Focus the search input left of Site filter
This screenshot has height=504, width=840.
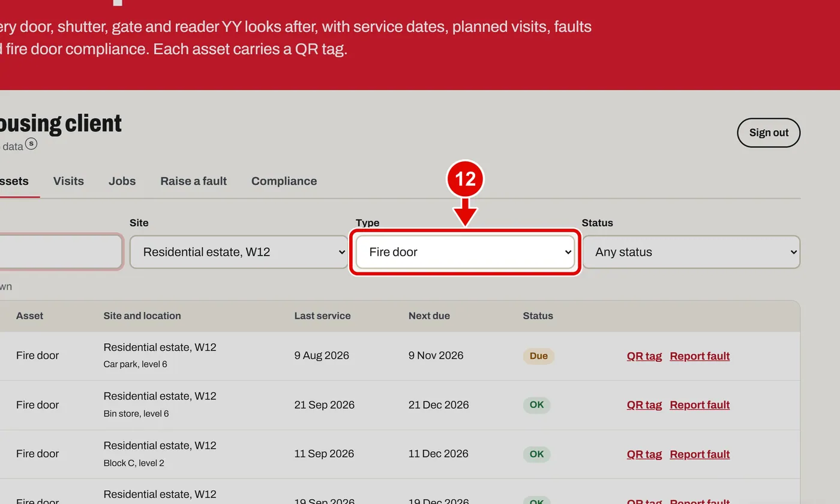click(x=60, y=252)
